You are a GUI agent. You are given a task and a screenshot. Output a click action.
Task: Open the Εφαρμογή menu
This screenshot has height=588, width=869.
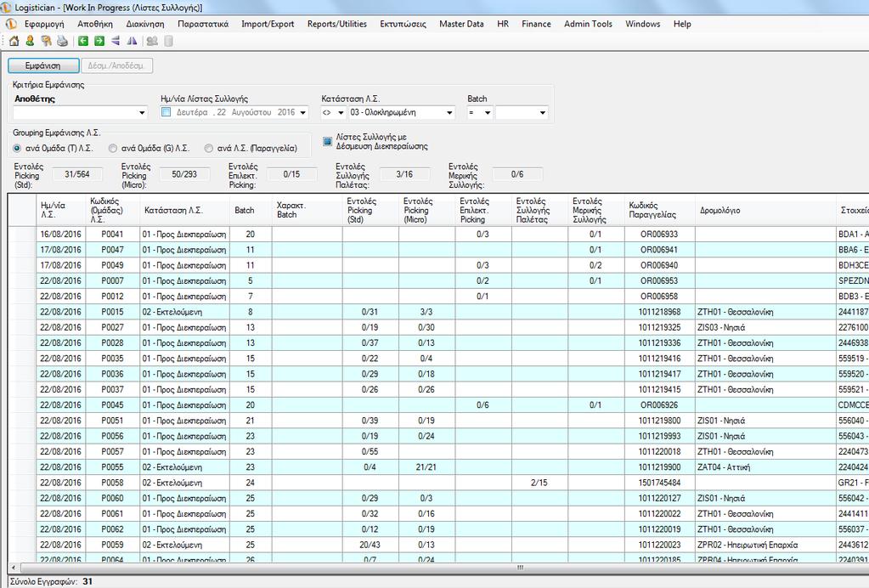tap(44, 25)
